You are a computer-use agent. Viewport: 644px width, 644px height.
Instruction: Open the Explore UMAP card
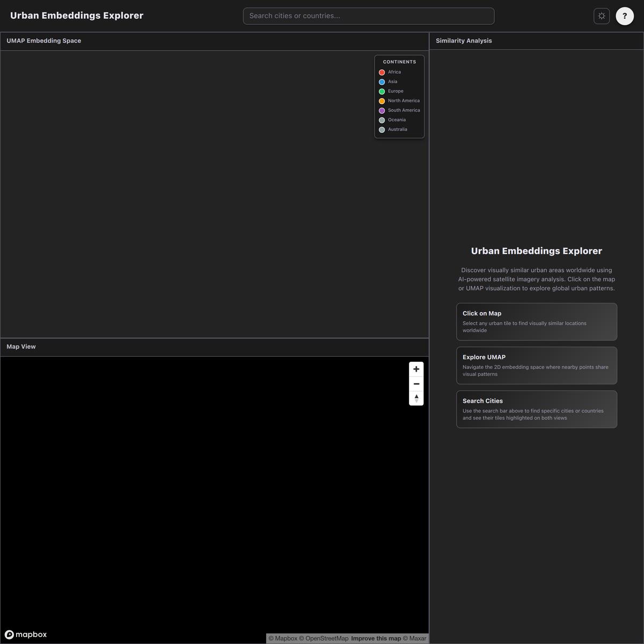537,365
